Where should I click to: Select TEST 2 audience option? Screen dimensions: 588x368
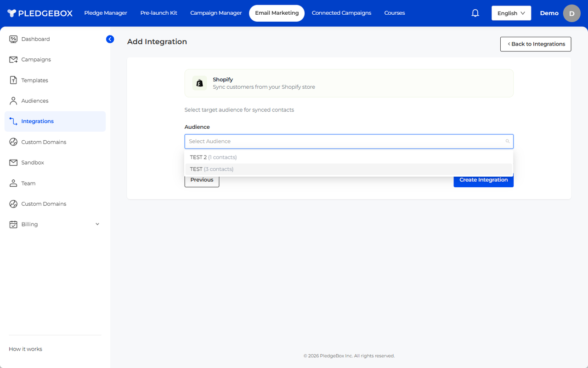(x=213, y=157)
